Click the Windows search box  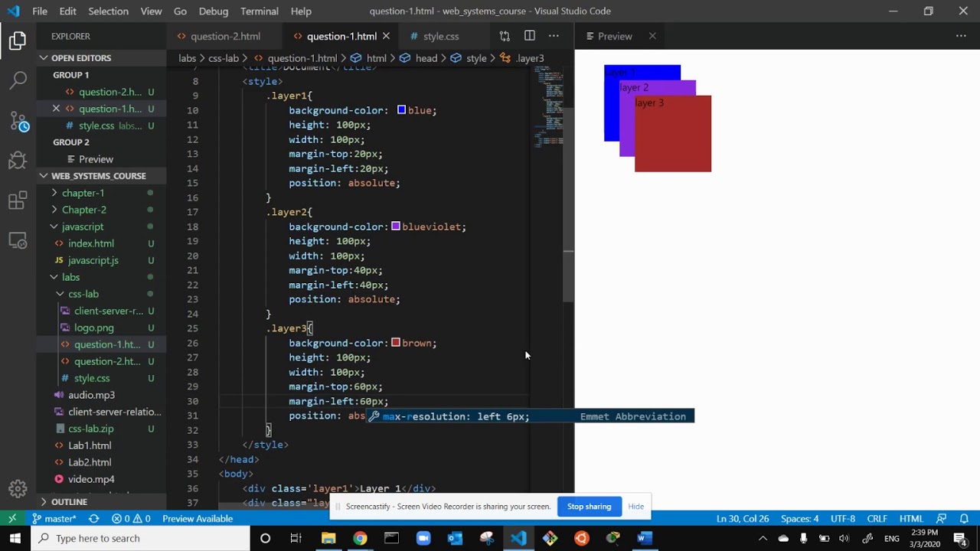(140, 538)
